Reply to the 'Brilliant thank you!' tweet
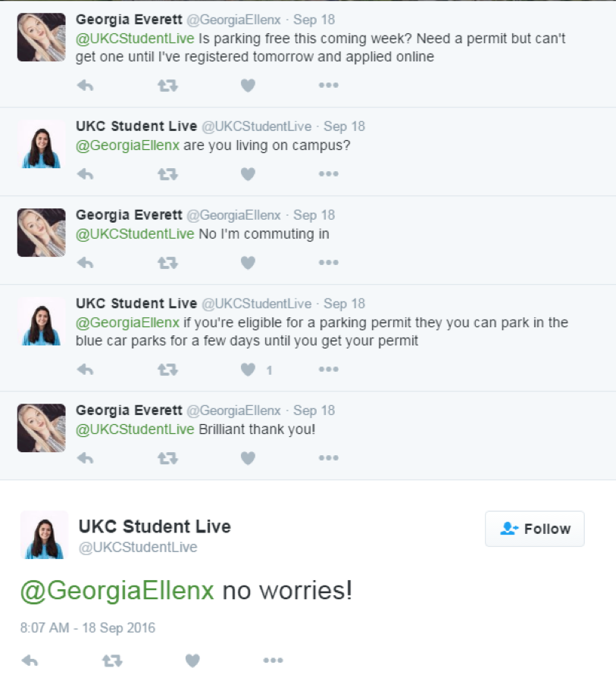Image resolution: width=616 pixels, height=693 pixels. pyautogui.click(x=86, y=458)
